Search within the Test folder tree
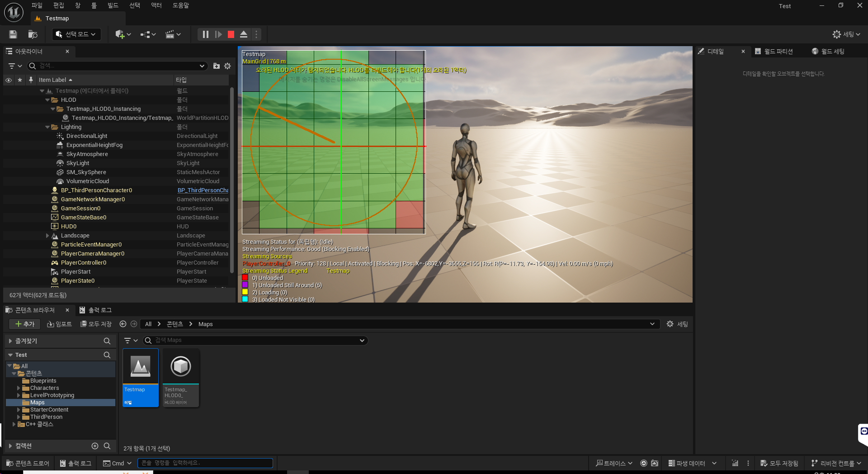Viewport: 868px width, 474px height. tap(107, 355)
